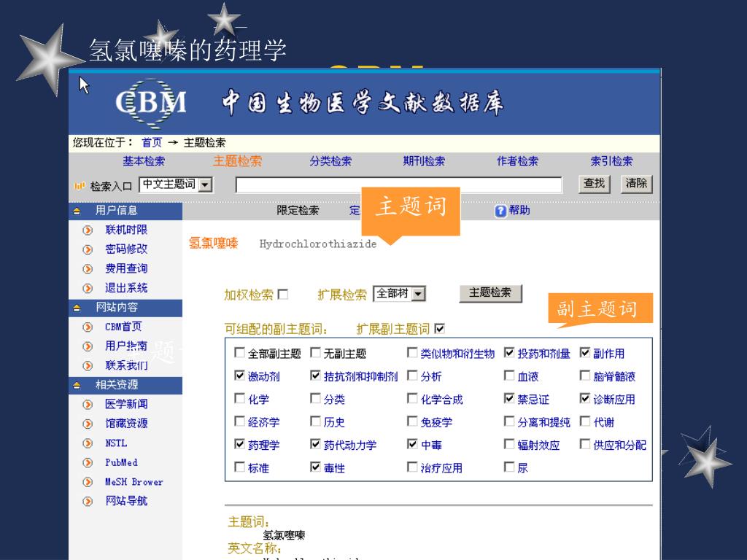747x560 pixels.
Task: Open the 帮助 help link
Action: [x=519, y=211]
